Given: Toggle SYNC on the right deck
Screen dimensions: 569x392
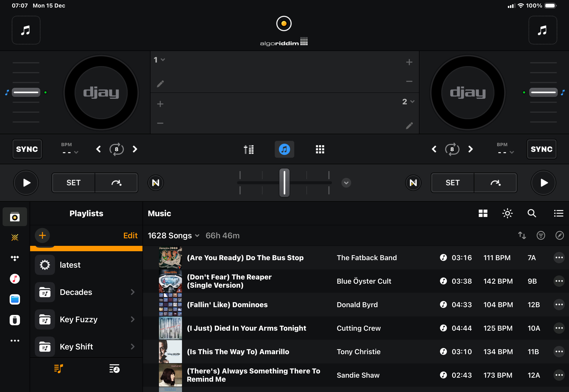Looking at the screenshot, I should pos(541,149).
